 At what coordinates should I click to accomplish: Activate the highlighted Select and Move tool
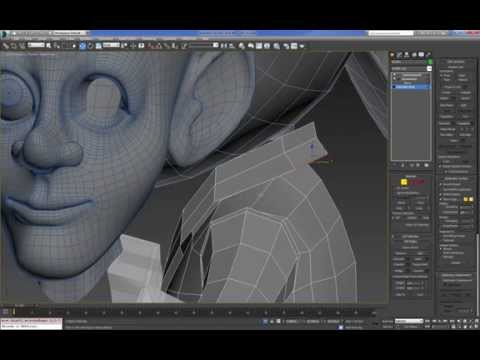83,46
